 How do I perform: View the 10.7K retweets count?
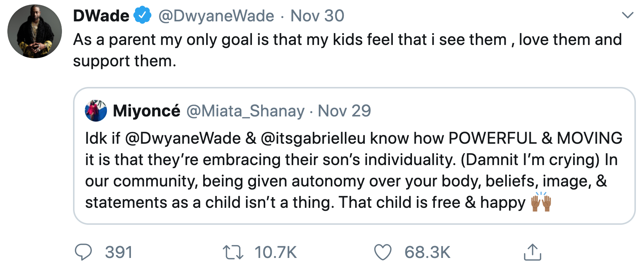tap(276, 252)
